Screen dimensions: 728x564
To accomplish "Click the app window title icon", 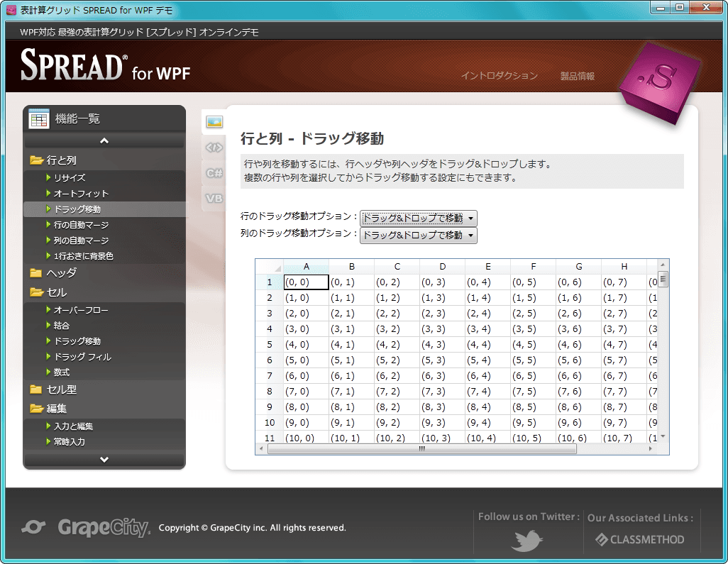I will coord(11,10).
